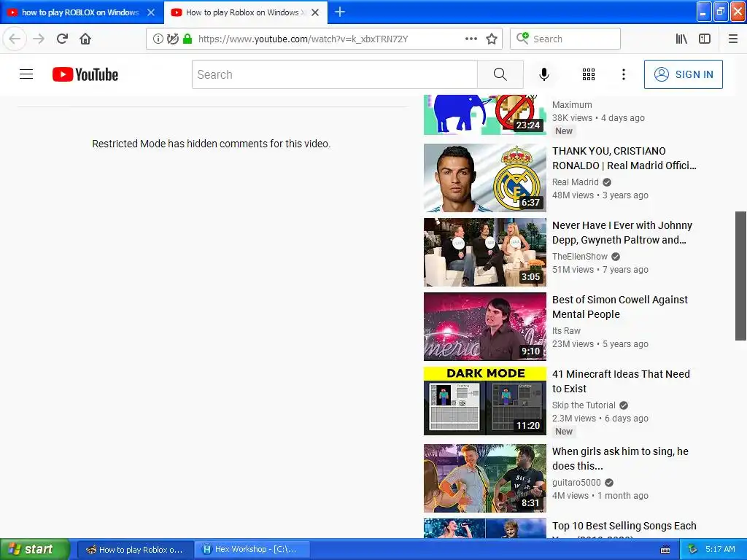Click the 5:17 AM taskbar clock
Viewport: 747px width, 560px height.
click(720, 549)
